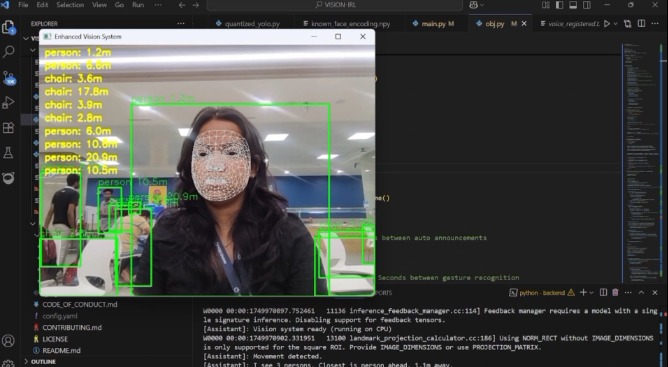Open the Search view in the activity bar
The height and width of the screenshot is (367, 668).
click(x=9, y=52)
